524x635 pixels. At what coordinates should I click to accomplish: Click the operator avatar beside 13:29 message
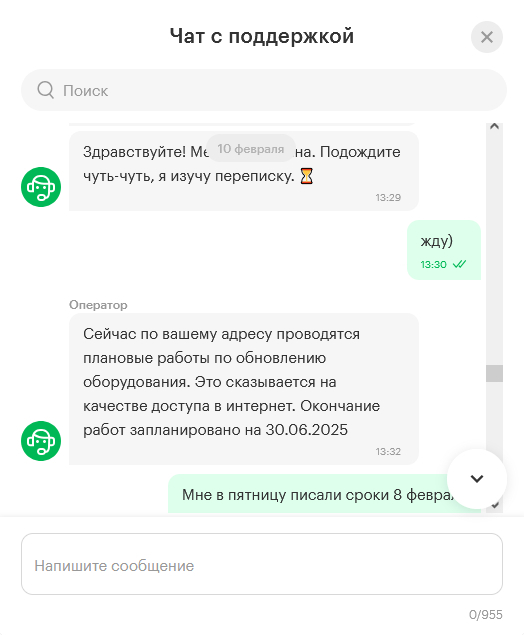41,187
